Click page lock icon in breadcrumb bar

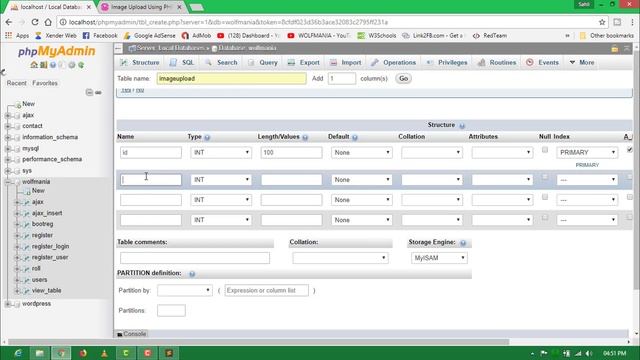(x=614, y=49)
